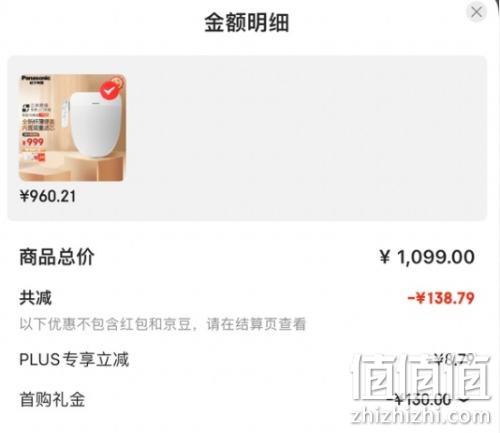Tap the 以下优惠不包含红包和京豆 notice text
The width and height of the screenshot is (500, 433).
163,324
